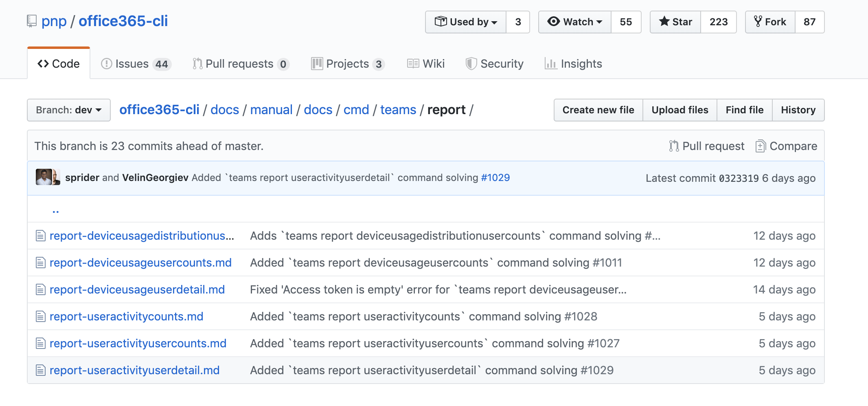The height and width of the screenshot is (406, 868).
Task: Star the office365-cli repository
Action: 675,22
